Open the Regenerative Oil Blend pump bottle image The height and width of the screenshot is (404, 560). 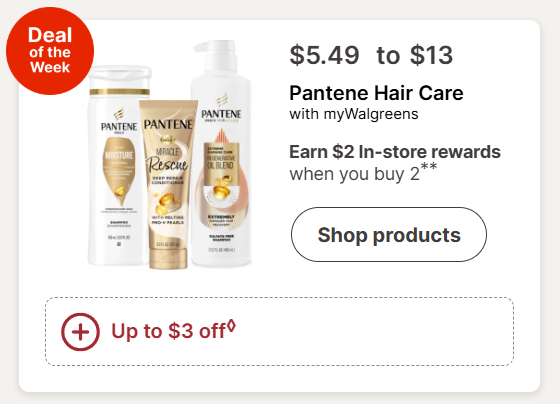click(221, 154)
